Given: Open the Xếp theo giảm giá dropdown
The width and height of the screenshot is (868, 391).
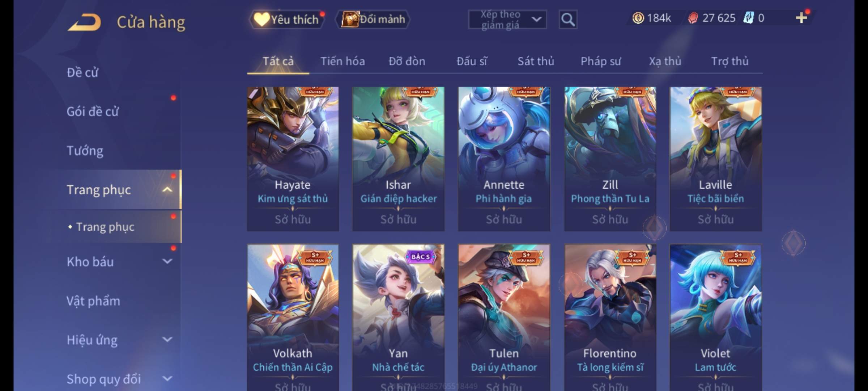Looking at the screenshot, I should click(507, 20).
